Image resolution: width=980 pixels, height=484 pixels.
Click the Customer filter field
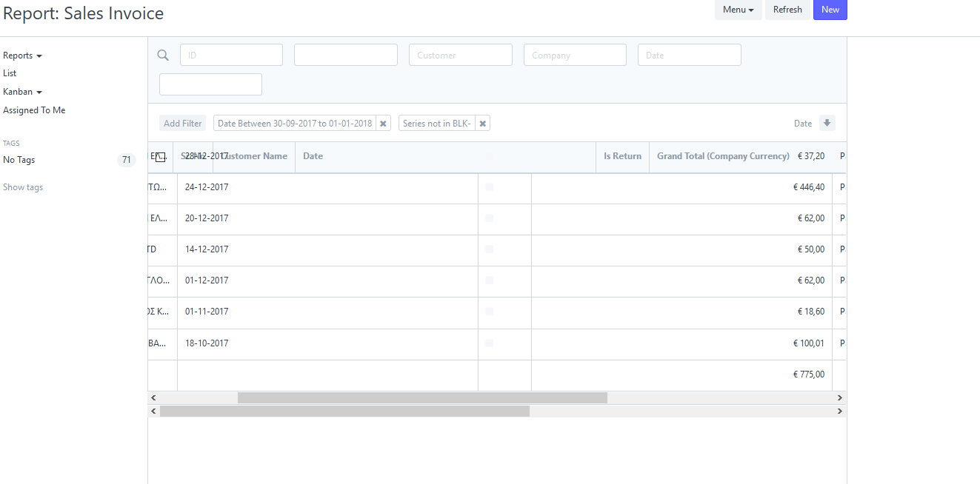point(460,54)
